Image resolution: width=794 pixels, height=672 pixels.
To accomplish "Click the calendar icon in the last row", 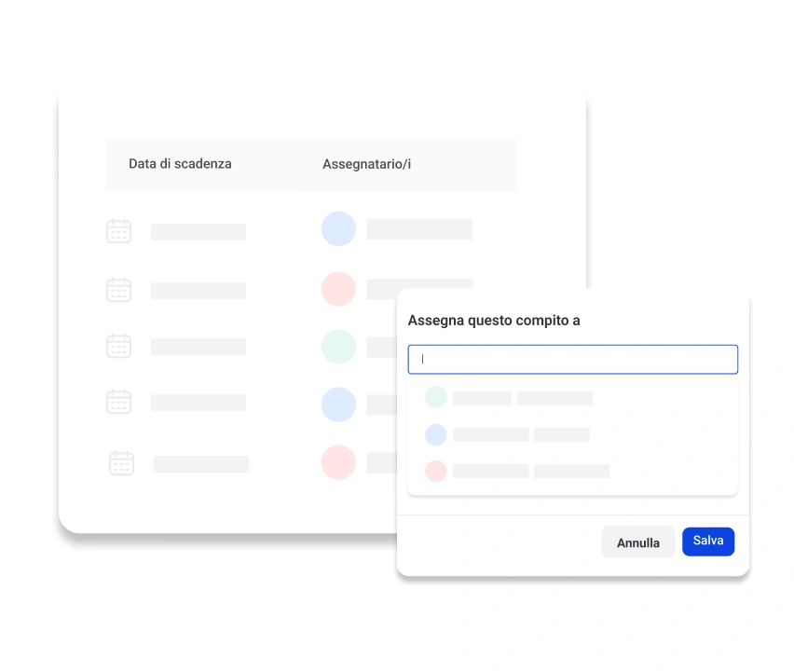I will (121, 463).
